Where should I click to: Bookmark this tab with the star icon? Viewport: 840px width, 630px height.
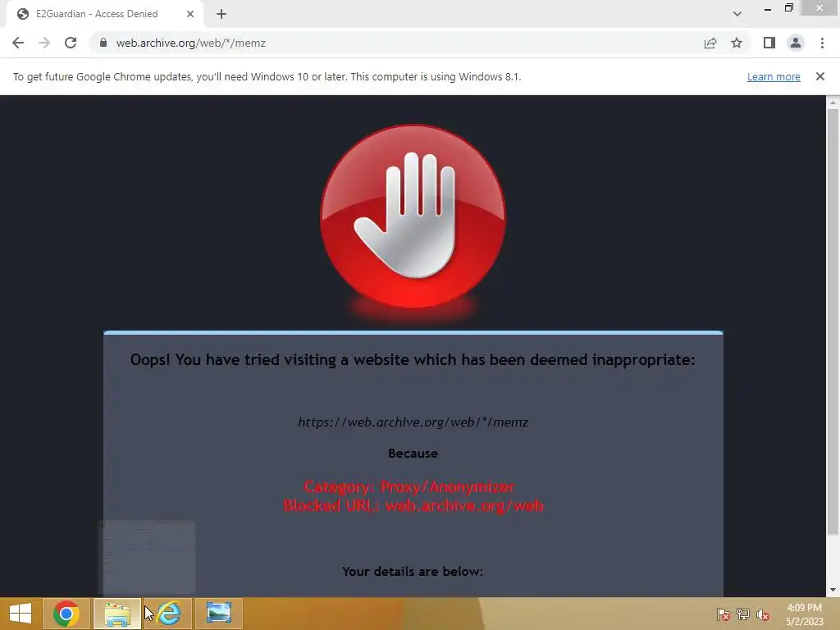click(x=737, y=43)
